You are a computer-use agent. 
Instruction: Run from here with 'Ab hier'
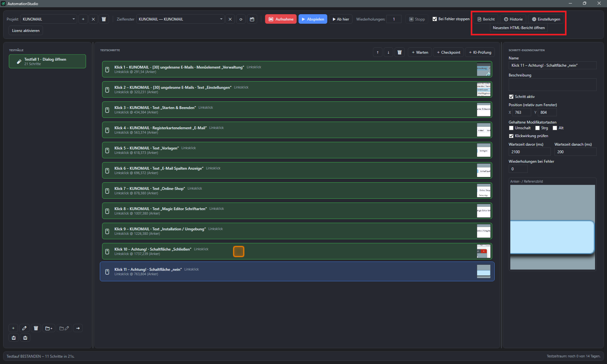pos(341,19)
